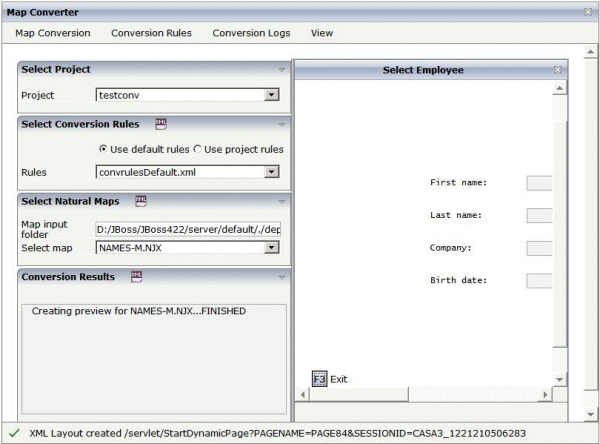
Task: Click the preview panel scroll up arrow
Action: point(559,88)
